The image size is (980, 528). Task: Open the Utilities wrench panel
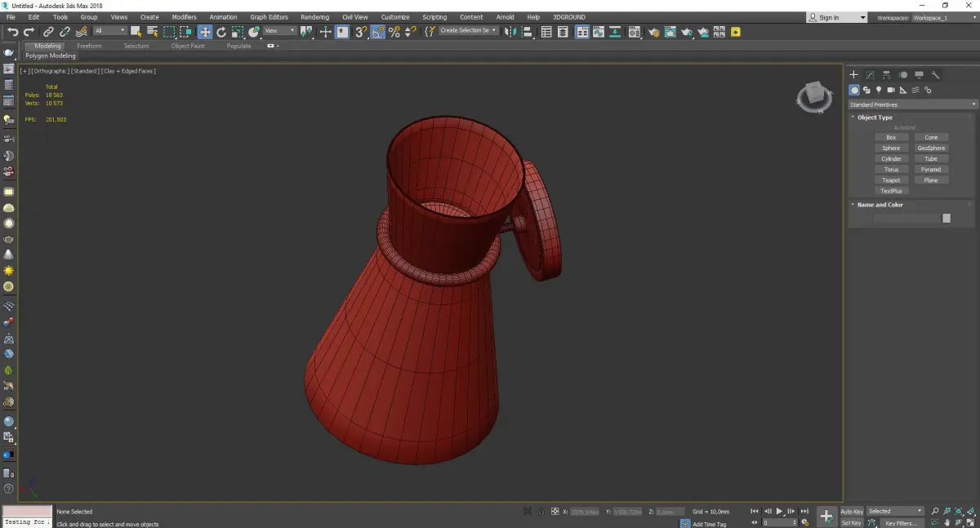click(936, 75)
